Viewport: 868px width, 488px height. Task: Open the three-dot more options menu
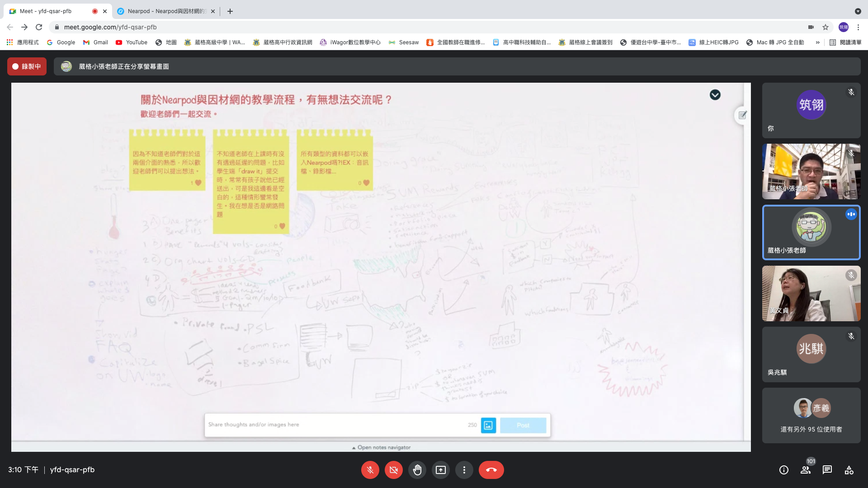coord(464,470)
